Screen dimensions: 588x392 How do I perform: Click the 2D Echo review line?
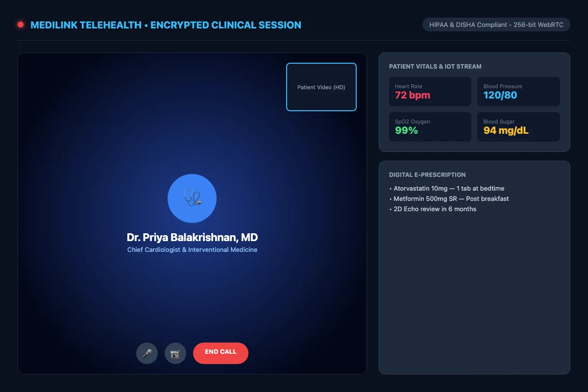433,209
